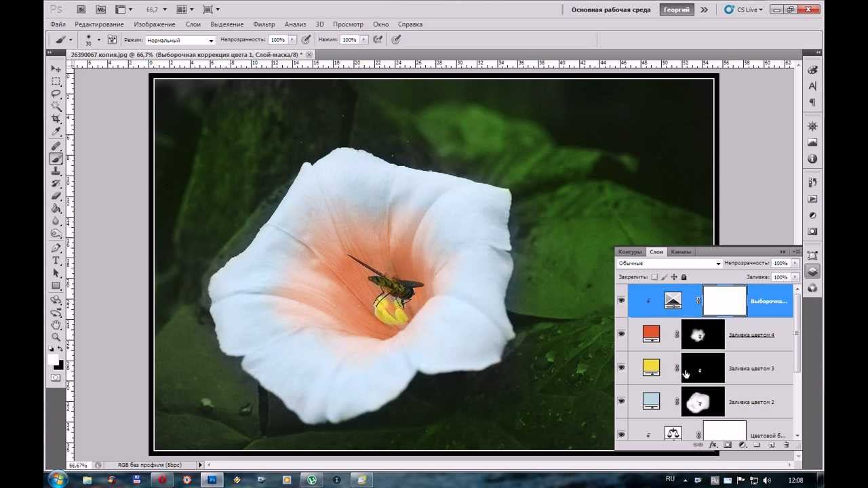Select the Lasso tool
The image size is (868, 488).
[56, 94]
